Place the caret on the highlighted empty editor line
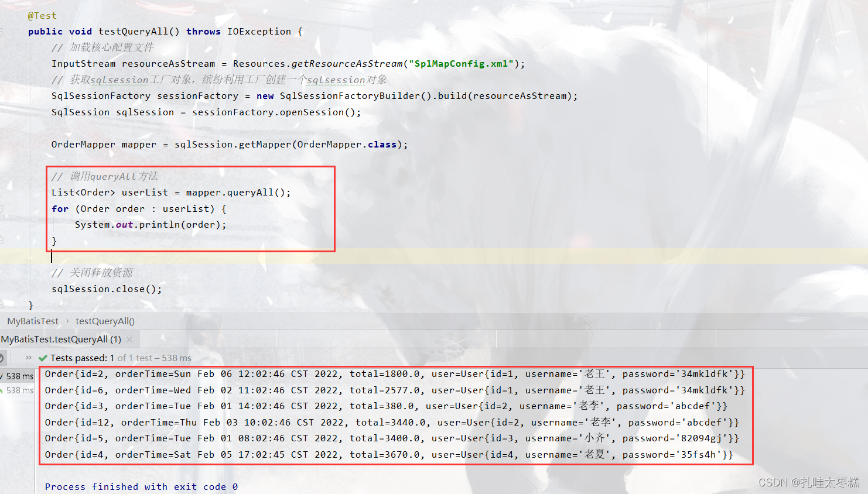 (x=434, y=256)
